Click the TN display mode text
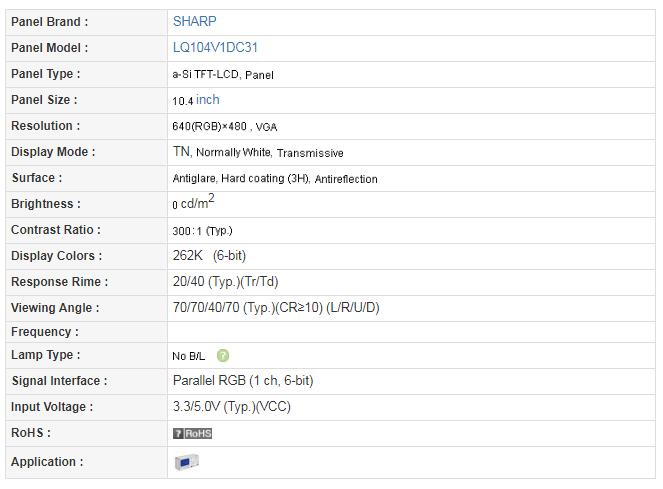The height and width of the screenshot is (489, 663). pos(181,151)
